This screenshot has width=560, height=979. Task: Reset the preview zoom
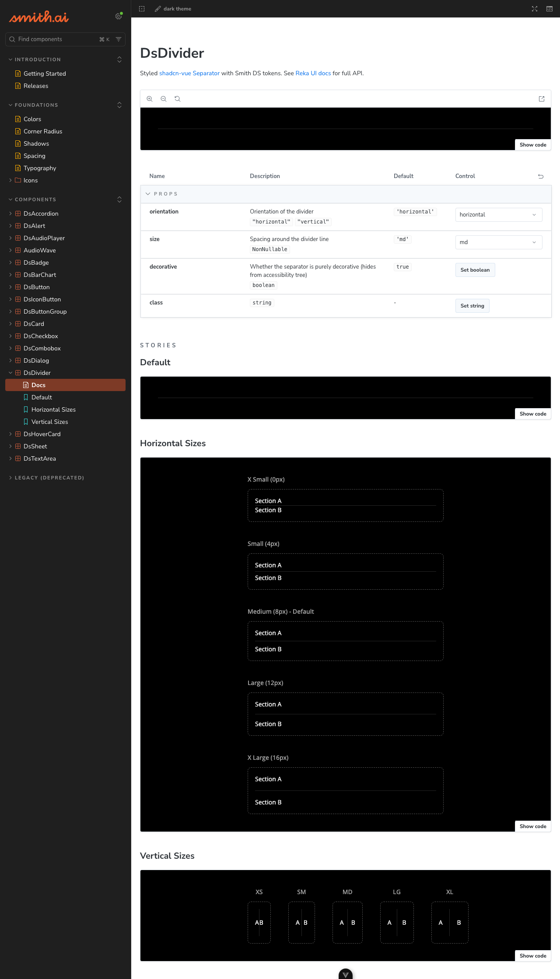coord(178,99)
